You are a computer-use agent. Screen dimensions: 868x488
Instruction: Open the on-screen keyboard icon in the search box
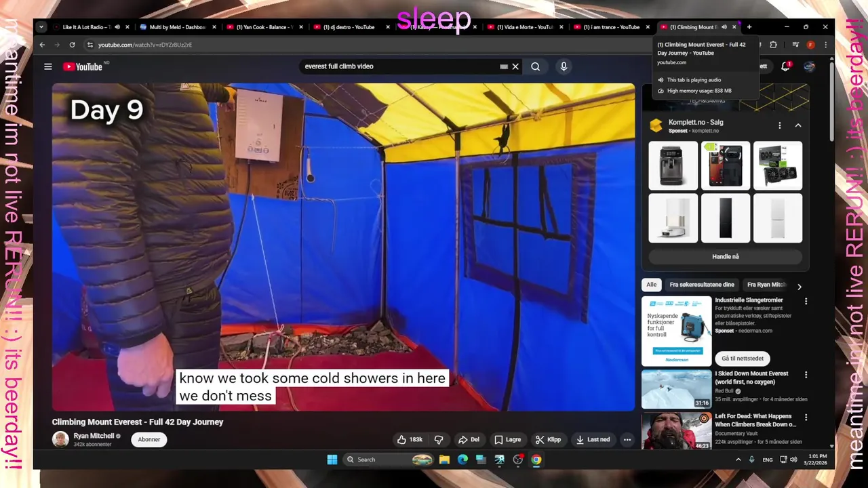(504, 66)
